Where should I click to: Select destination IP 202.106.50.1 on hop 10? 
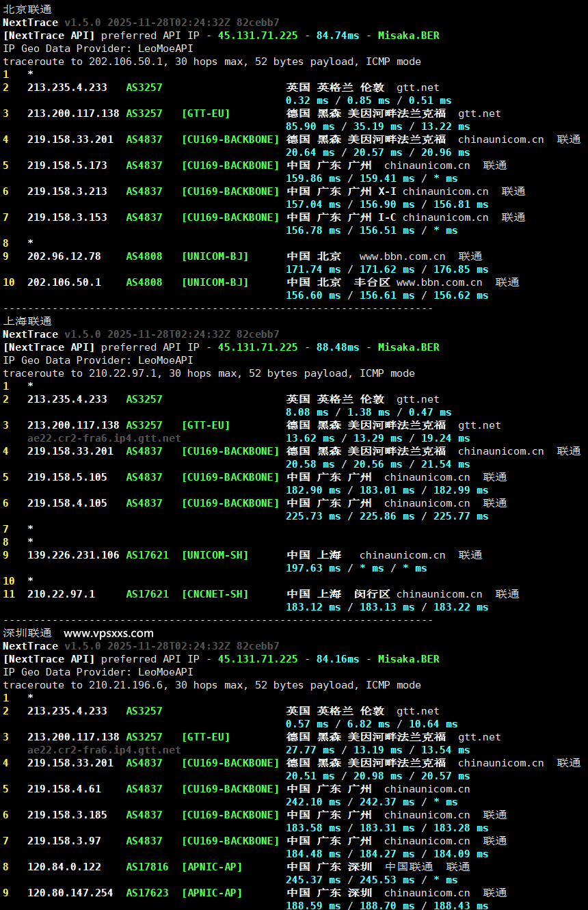(x=64, y=282)
